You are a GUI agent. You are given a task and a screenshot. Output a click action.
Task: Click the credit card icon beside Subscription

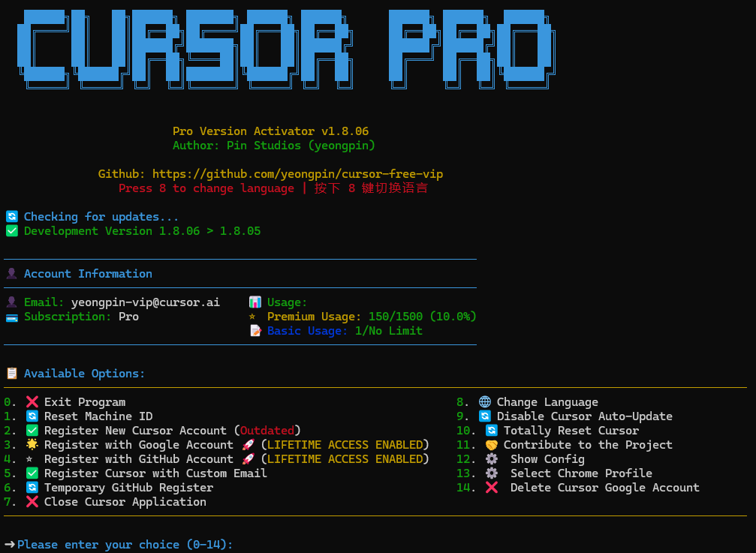click(11, 317)
